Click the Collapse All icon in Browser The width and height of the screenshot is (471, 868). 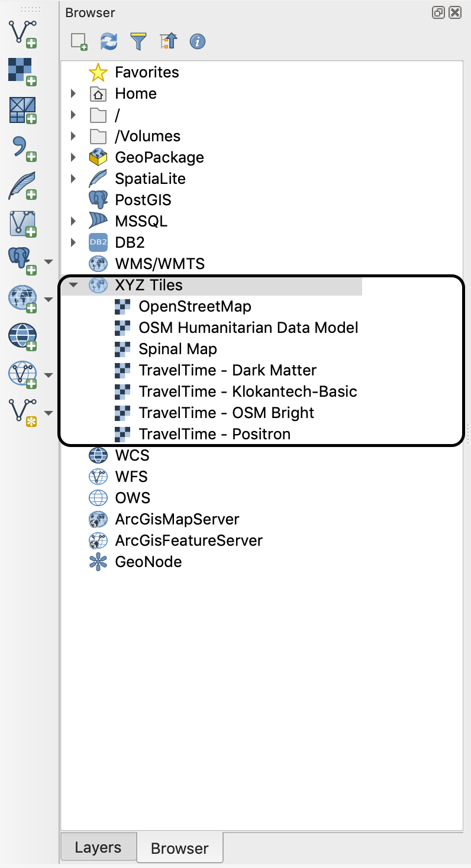[x=168, y=41]
